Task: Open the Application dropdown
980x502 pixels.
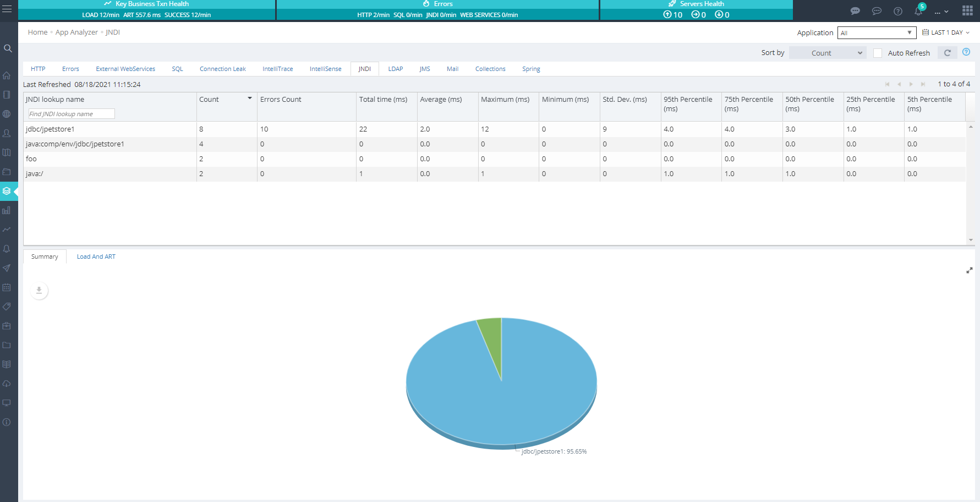Action: (x=876, y=33)
